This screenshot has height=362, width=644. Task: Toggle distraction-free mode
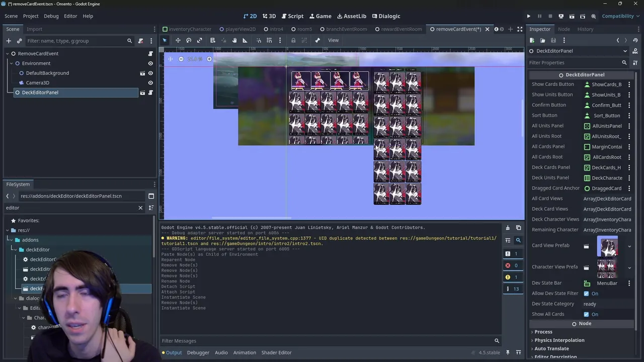[x=519, y=29]
